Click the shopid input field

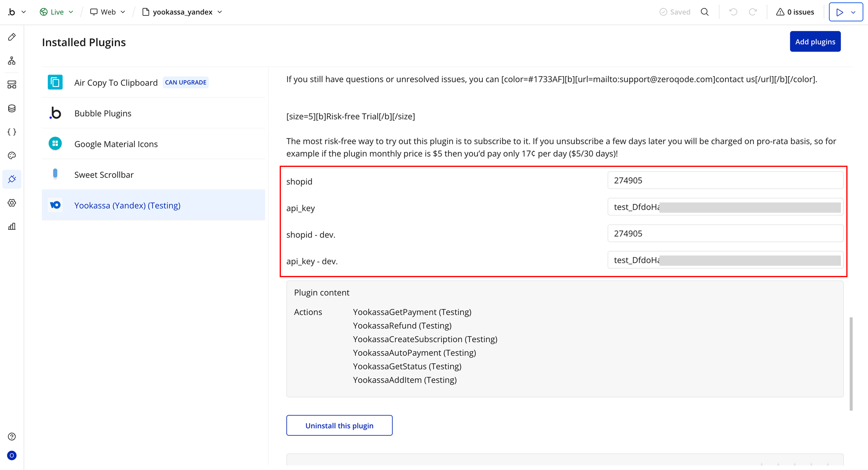click(725, 180)
